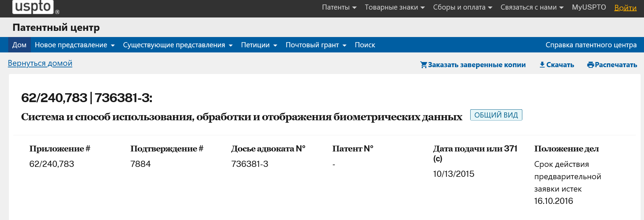The width and height of the screenshot is (644, 220).
Task: Expand the Патенты dropdown arrow
Action: click(354, 8)
